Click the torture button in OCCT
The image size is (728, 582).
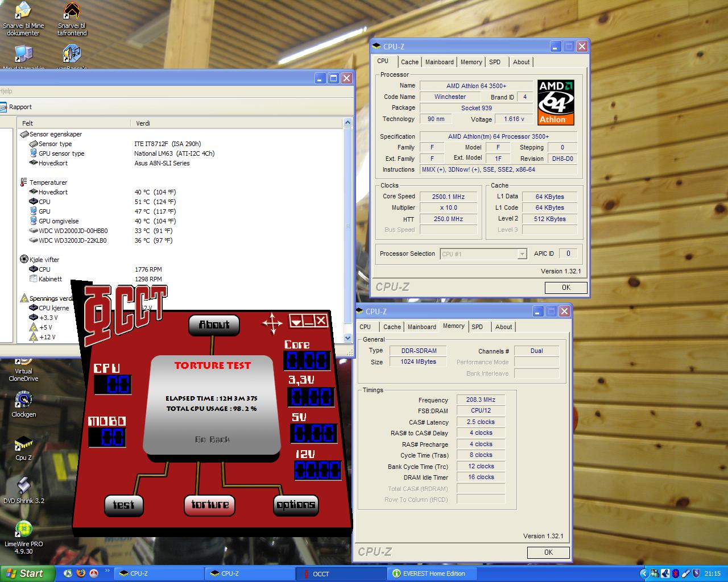coord(210,505)
